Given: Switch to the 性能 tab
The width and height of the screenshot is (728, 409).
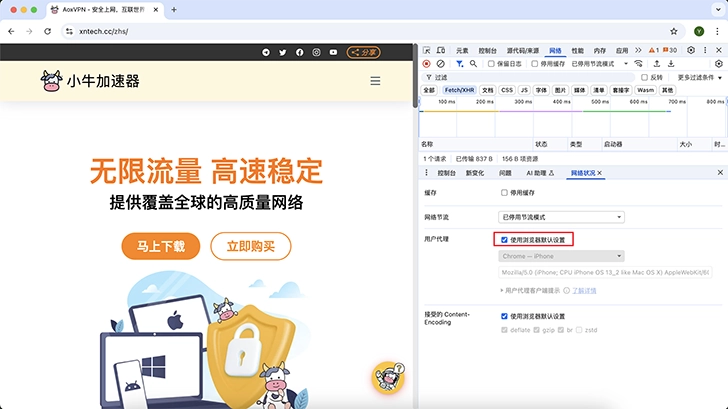Looking at the screenshot, I should [x=578, y=51].
